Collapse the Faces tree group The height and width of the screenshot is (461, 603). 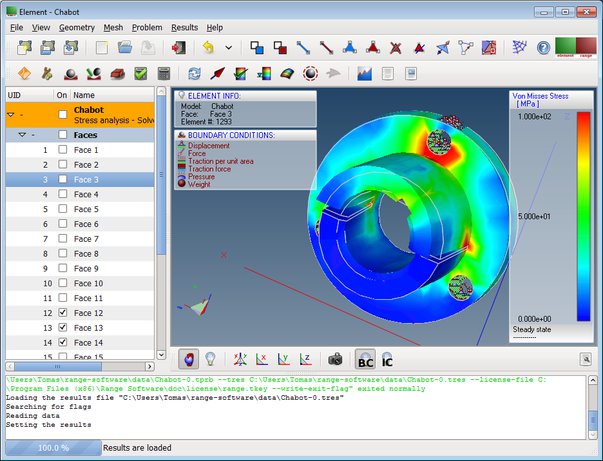(22, 135)
